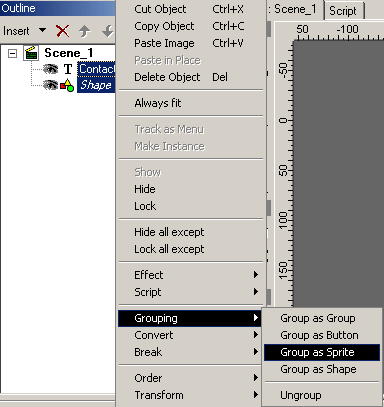This screenshot has height=407, width=384.
Task: Click the move up arrow icon
Action: pyautogui.click(x=85, y=31)
